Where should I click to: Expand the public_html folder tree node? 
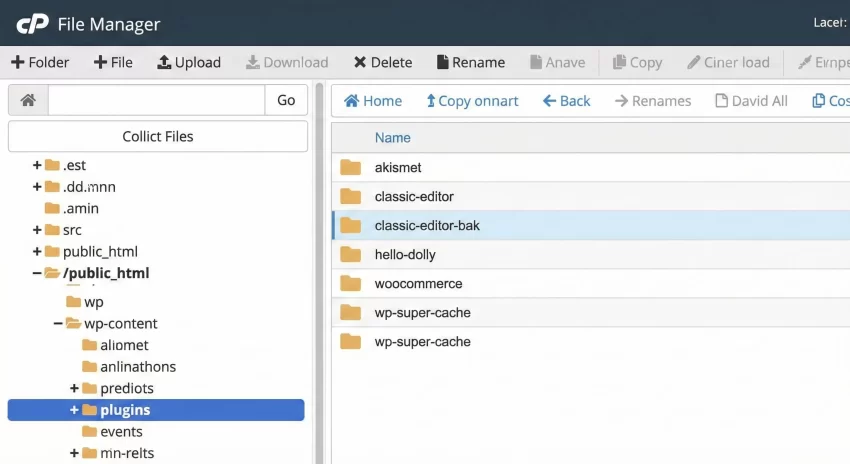click(x=37, y=252)
